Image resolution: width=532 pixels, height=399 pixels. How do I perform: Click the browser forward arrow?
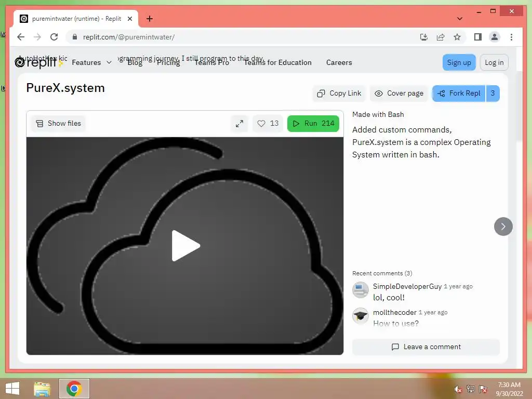(x=37, y=37)
